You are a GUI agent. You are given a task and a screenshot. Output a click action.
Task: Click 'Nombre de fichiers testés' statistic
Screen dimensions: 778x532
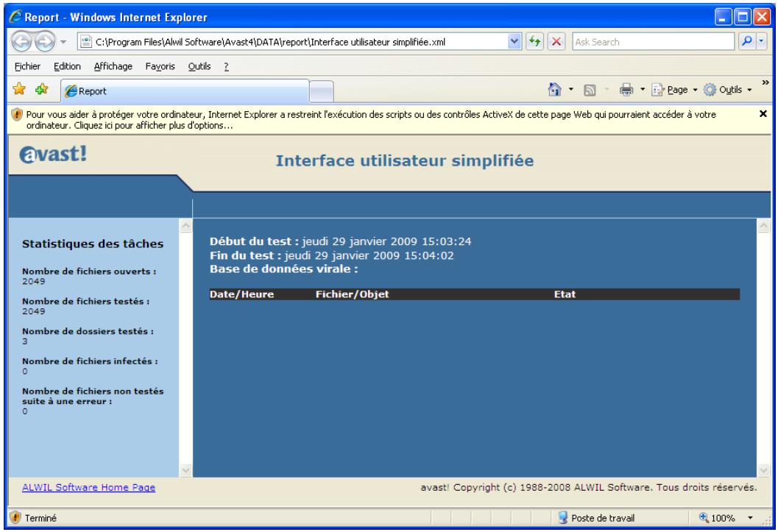(86, 306)
